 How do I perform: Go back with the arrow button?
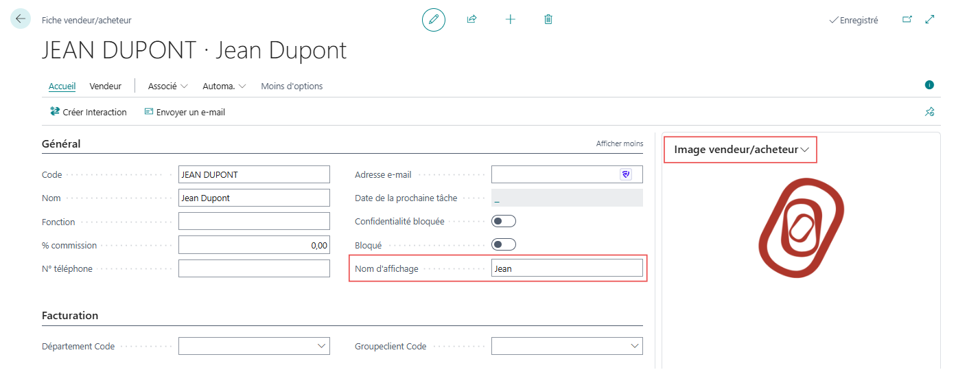21,19
